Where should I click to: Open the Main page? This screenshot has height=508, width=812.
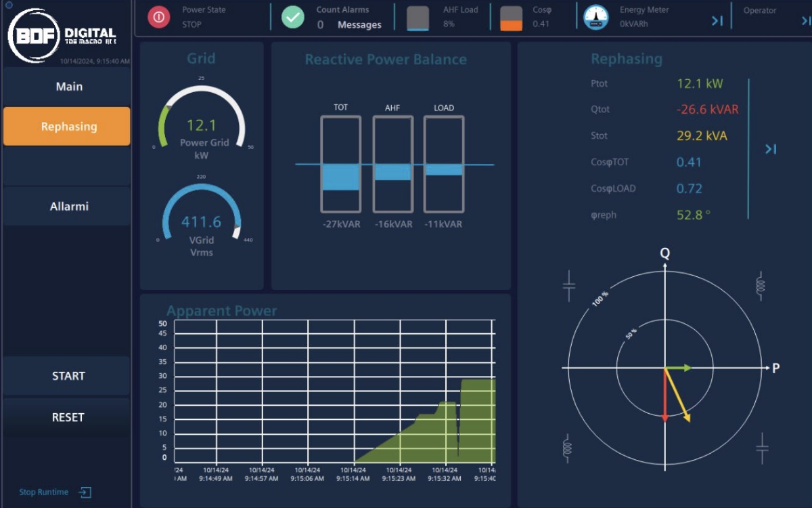[68, 87]
